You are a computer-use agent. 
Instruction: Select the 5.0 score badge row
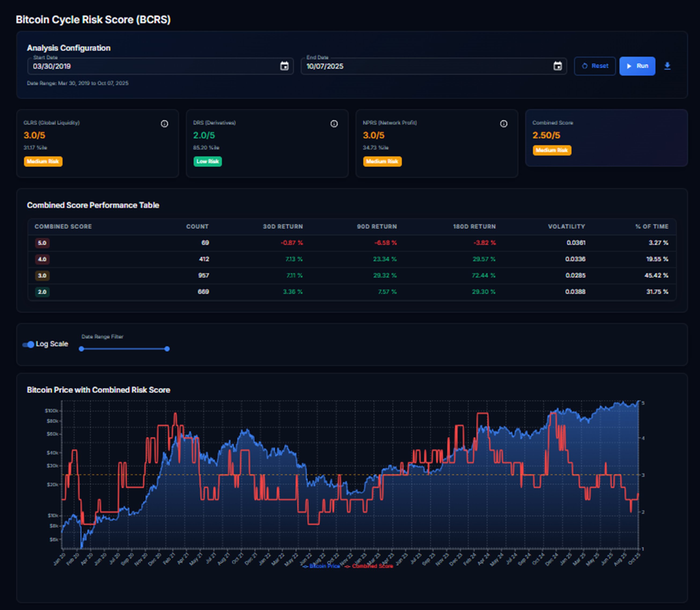(42, 243)
